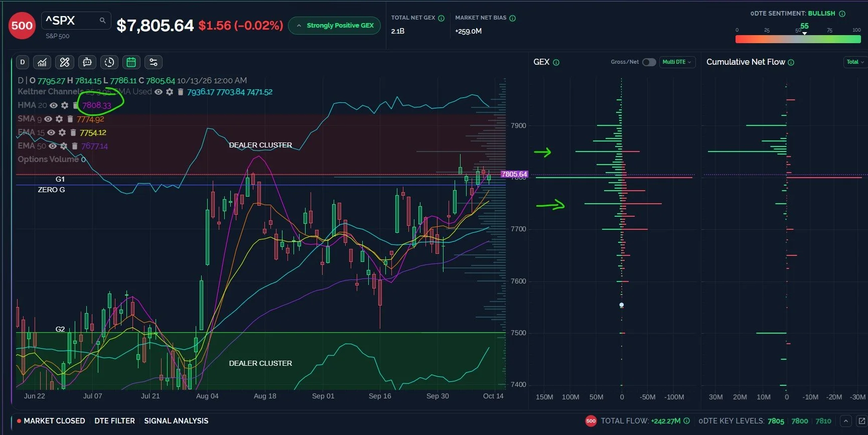Click the 0DTE Sentiment info icon
This screenshot has width=868, height=435.
[x=842, y=14]
